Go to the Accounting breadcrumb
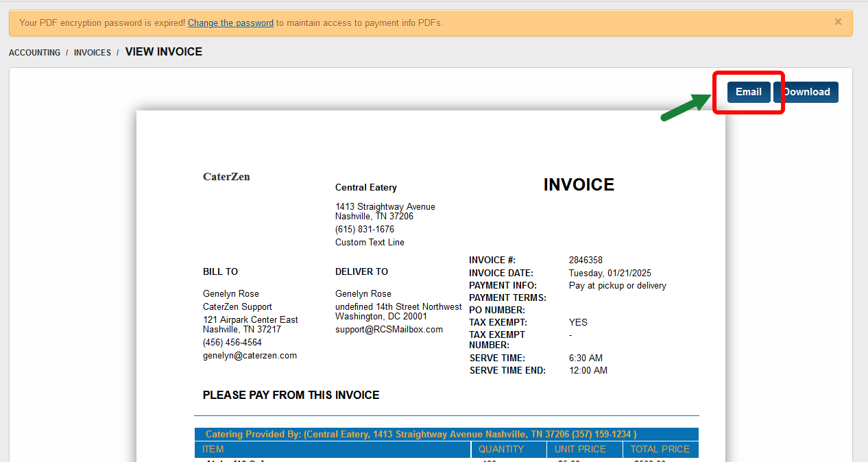The height and width of the screenshot is (462, 868). click(35, 53)
